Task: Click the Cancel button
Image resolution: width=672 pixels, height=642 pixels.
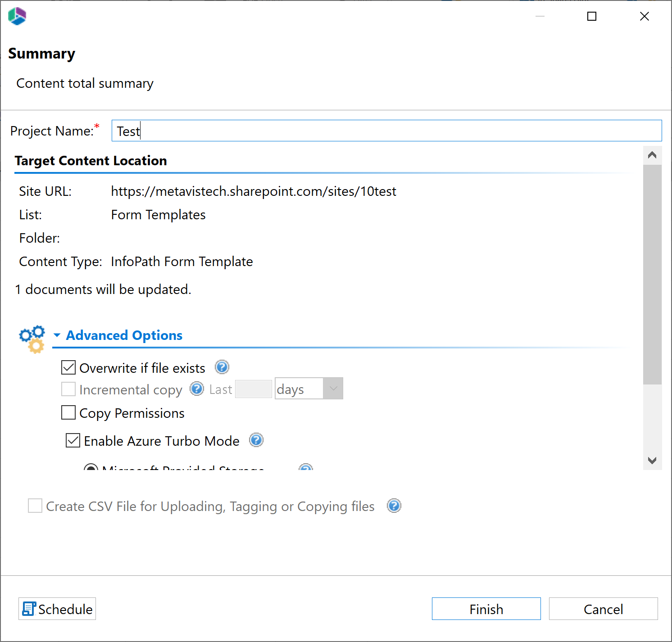Action: point(603,609)
